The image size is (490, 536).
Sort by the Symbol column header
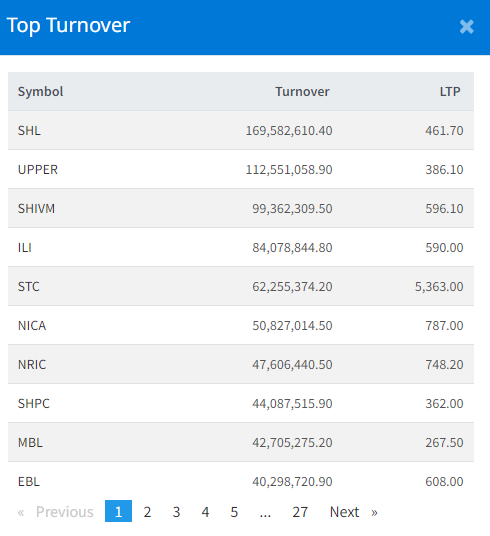[x=40, y=92]
